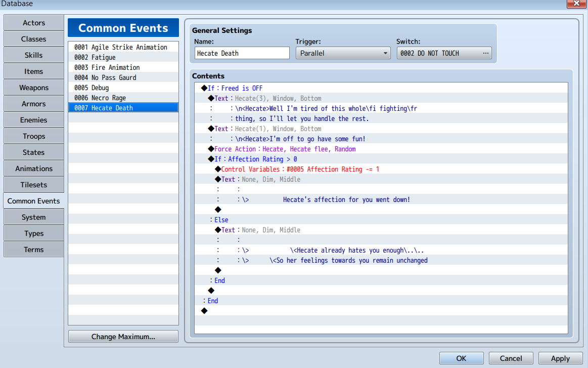
Task: Click the Apply button
Action: tap(560, 358)
